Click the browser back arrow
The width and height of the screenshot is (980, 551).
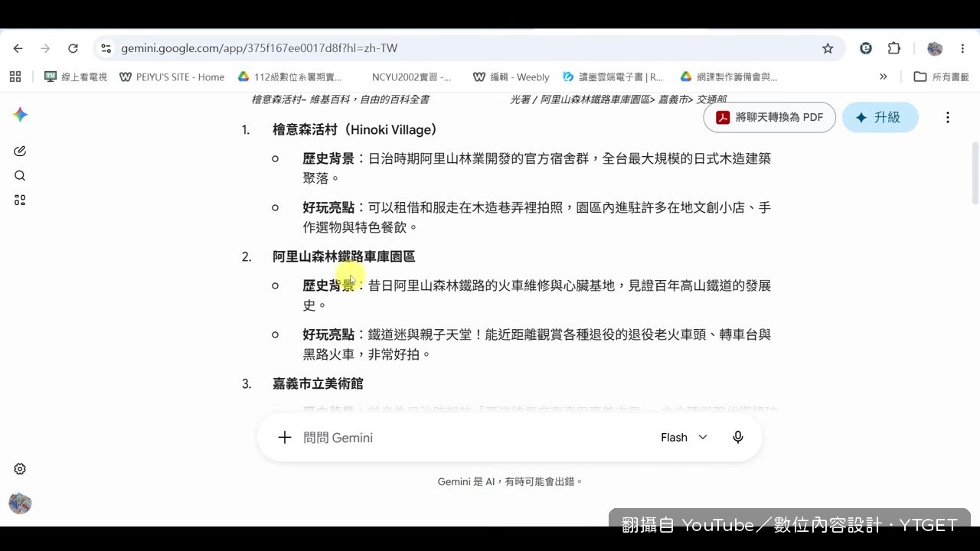coord(18,48)
